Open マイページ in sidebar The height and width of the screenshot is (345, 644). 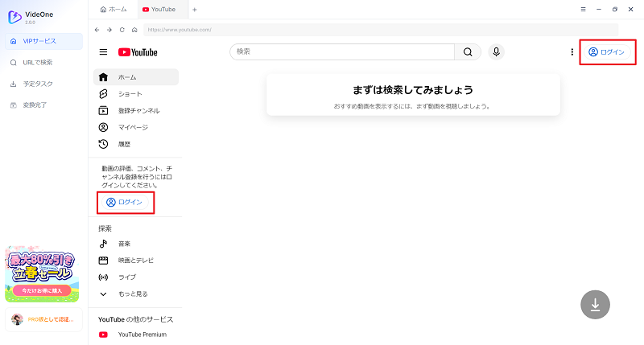pyautogui.click(x=136, y=127)
